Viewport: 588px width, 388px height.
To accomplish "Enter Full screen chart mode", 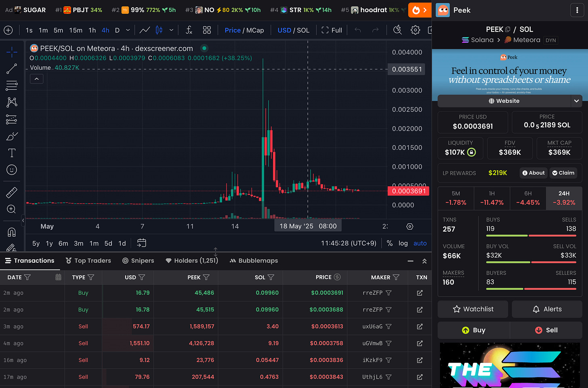I will [x=332, y=30].
